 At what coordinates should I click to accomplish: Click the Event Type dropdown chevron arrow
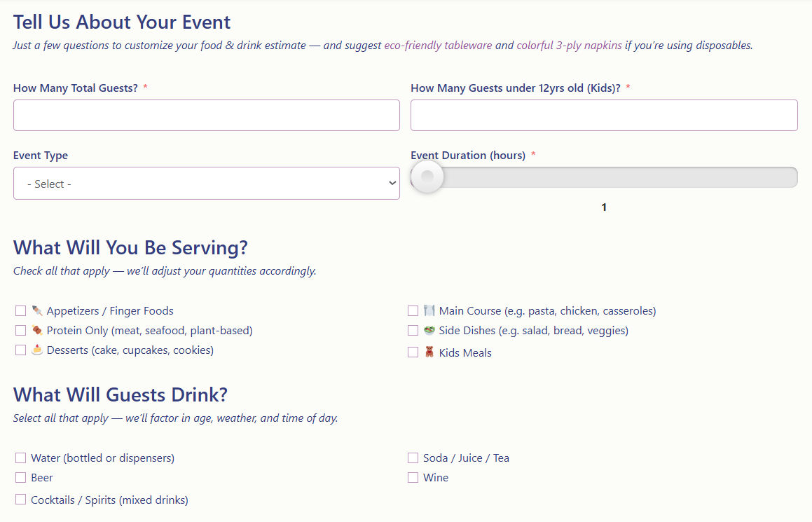click(x=392, y=184)
